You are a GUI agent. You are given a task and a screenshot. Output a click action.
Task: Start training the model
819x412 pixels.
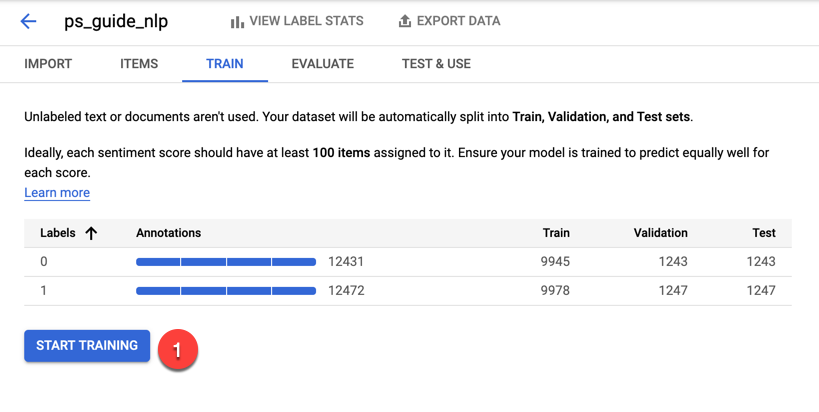coord(87,346)
